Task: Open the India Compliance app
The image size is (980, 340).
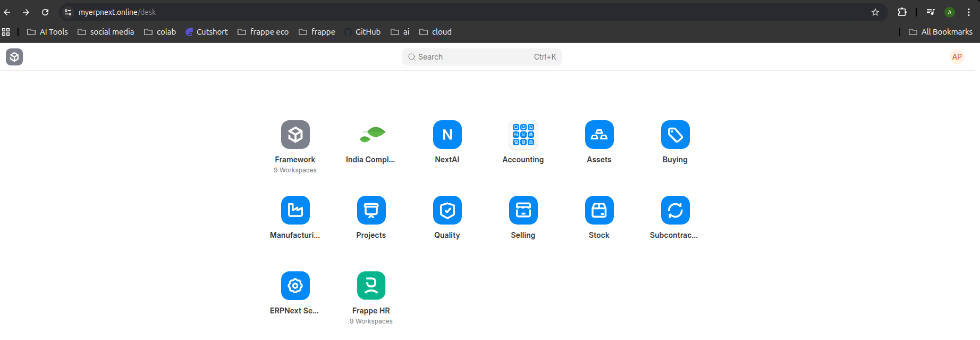Action: (x=371, y=135)
